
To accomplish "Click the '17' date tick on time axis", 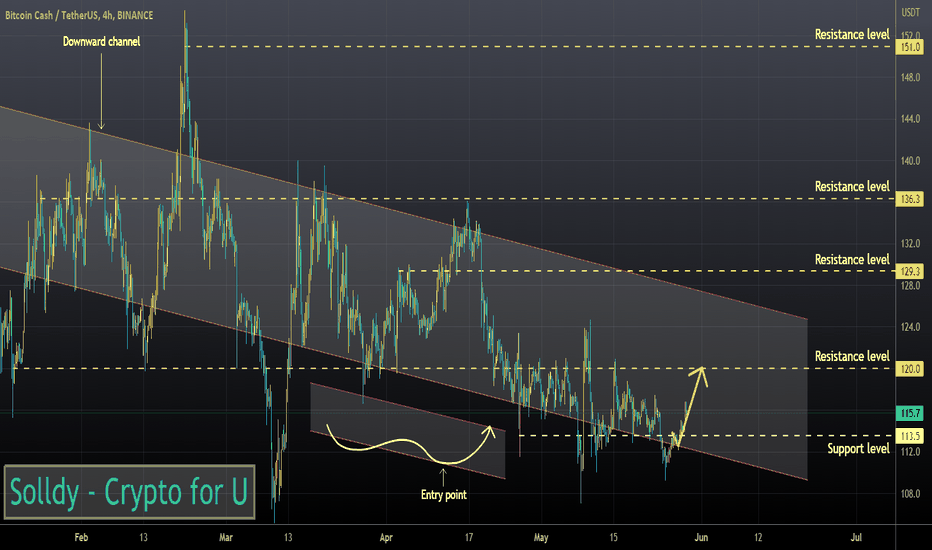I will click(469, 538).
